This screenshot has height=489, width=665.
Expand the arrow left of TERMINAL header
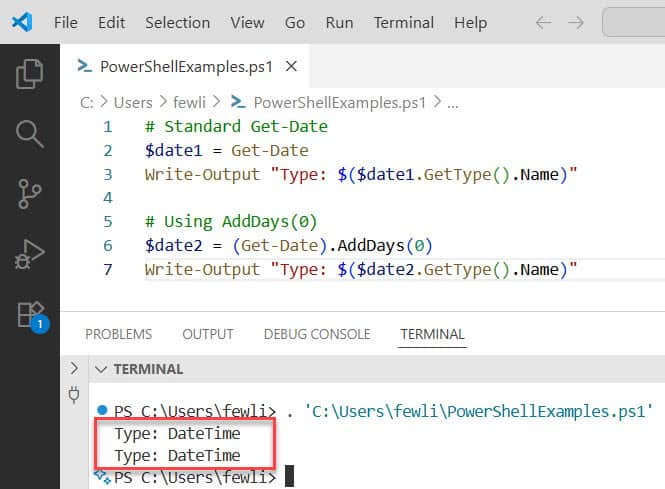click(74, 368)
